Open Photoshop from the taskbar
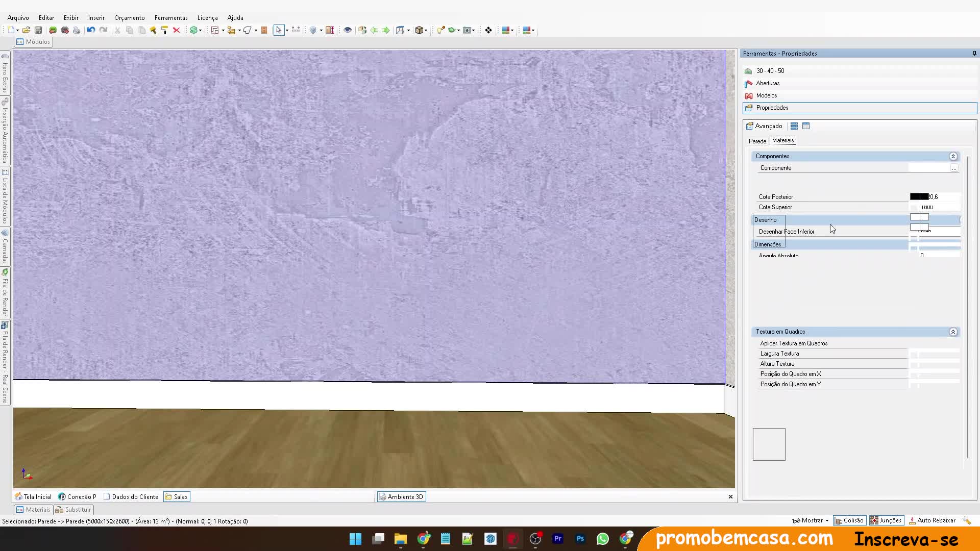This screenshot has height=551, width=980. pos(580,538)
